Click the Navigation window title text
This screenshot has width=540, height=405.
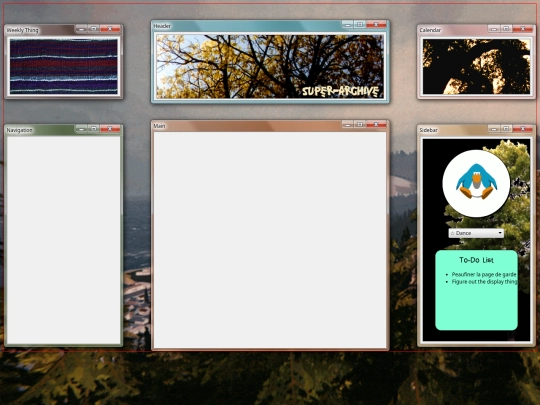click(x=20, y=130)
